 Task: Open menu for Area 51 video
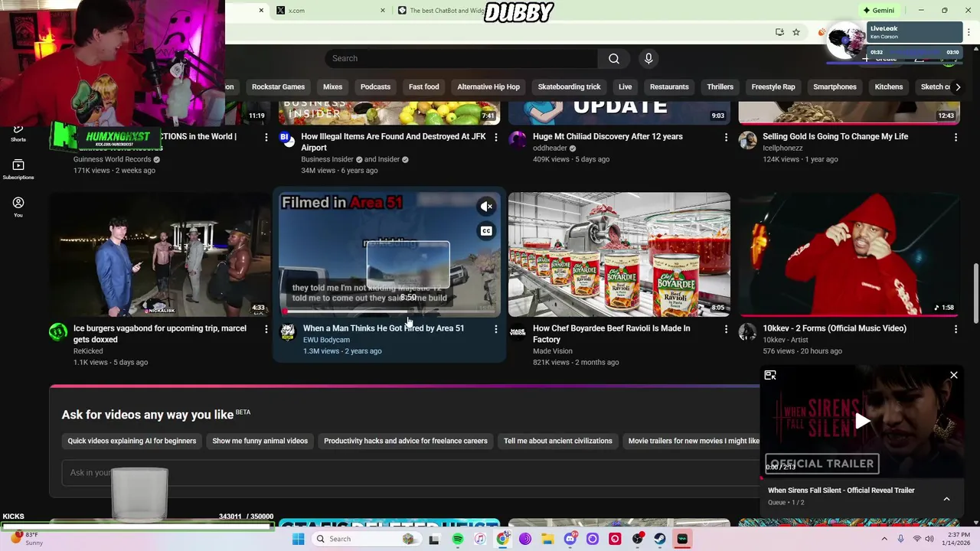495,329
